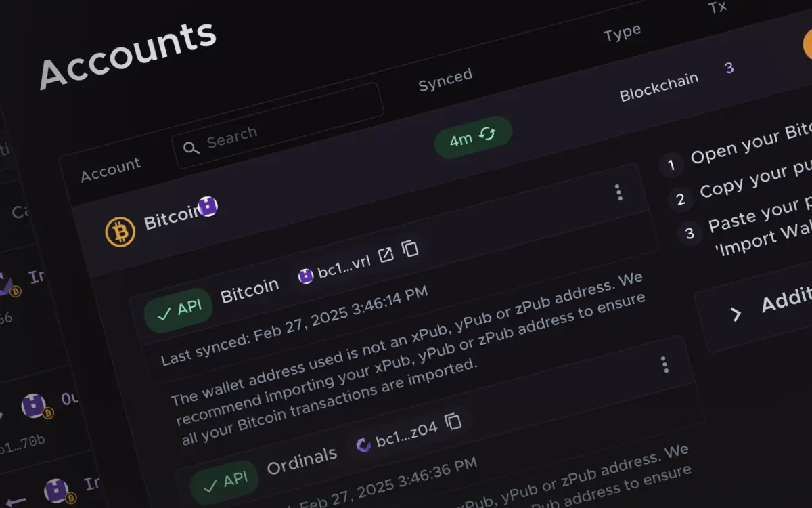
Task: Click purple badge next to Bitcoin title
Action: click(208, 206)
